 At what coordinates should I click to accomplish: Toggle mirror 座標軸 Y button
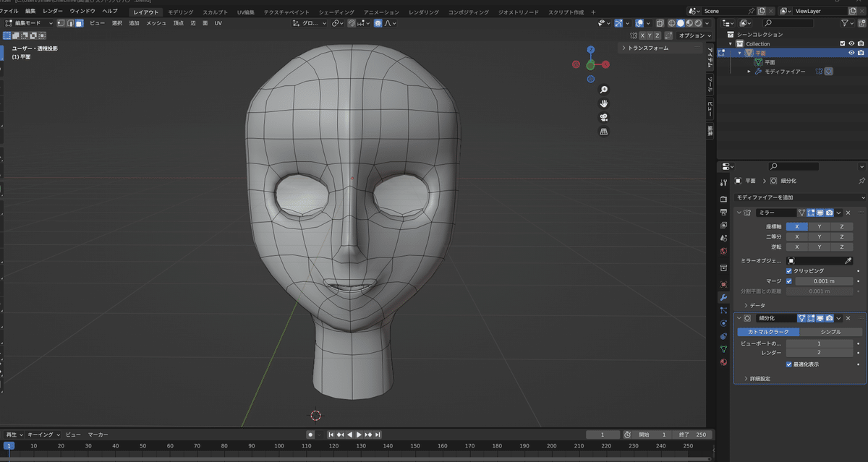pos(820,226)
